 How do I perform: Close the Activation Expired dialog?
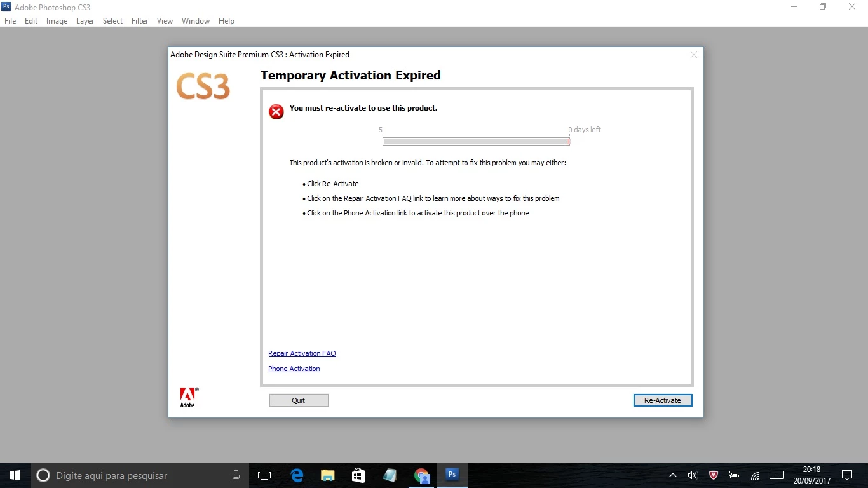tap(694, 55)
